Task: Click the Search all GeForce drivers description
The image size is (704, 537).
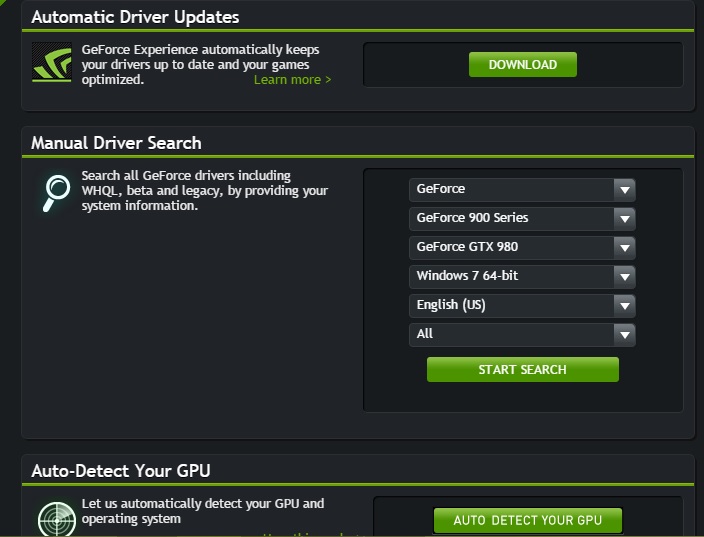Action: click(x=205, y=190)
